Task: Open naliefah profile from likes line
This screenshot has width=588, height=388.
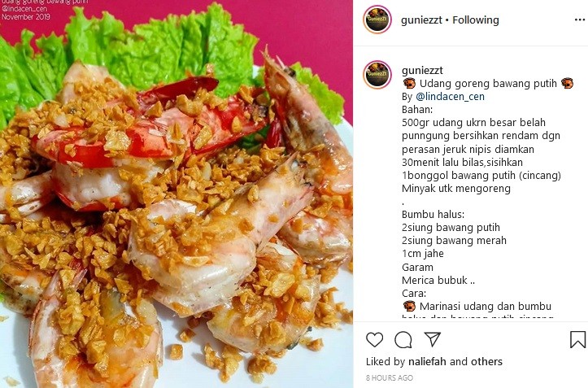Action: click(427, 361)
